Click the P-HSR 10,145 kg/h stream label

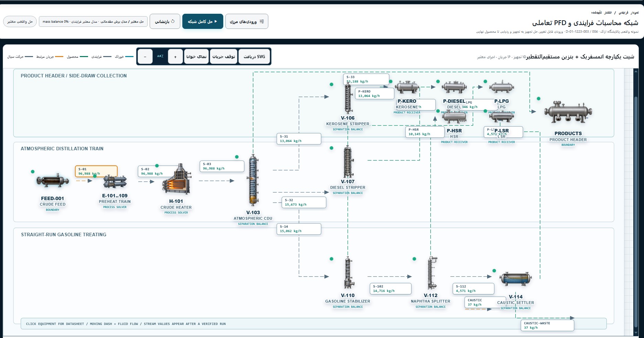click(x=425, y=132)
